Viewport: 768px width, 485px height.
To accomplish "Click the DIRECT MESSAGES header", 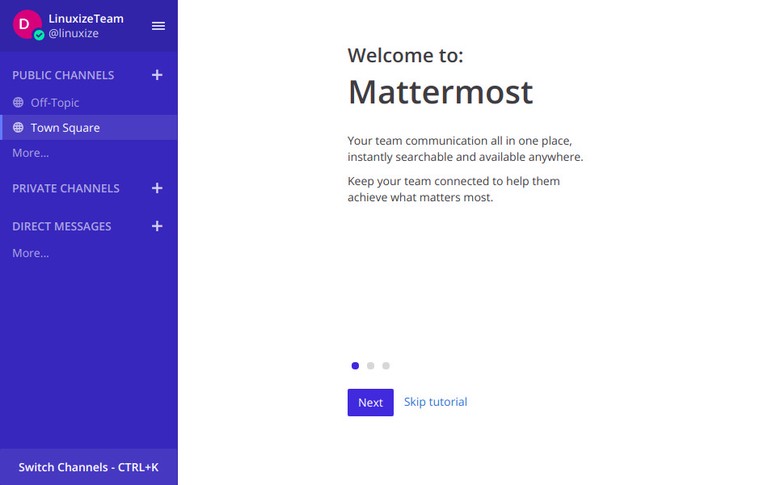I will click(62, 226).
